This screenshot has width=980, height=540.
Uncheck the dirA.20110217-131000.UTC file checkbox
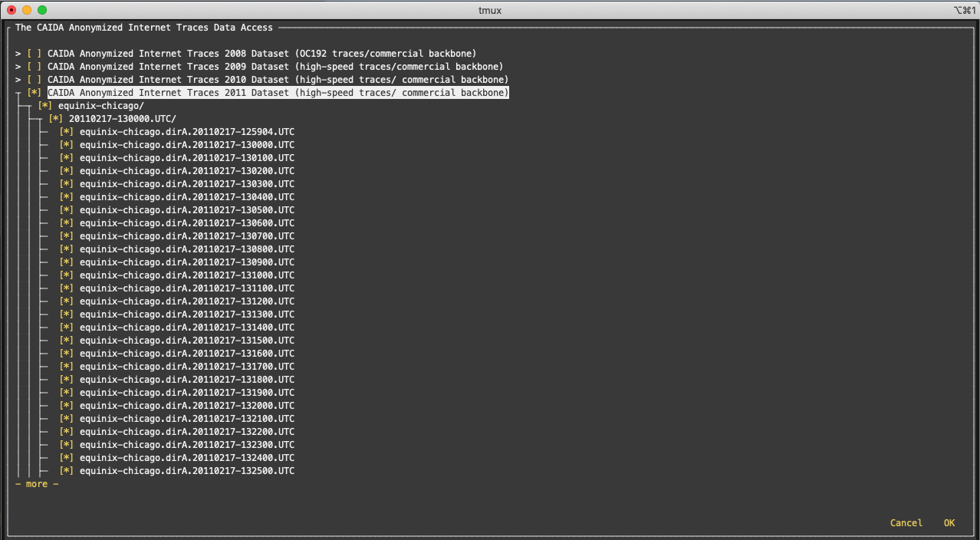coord(66,275)
